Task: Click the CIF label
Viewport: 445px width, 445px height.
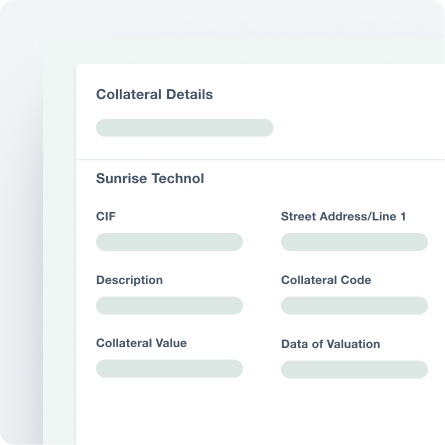Action: pyautogui.click(x=106, y=216)
